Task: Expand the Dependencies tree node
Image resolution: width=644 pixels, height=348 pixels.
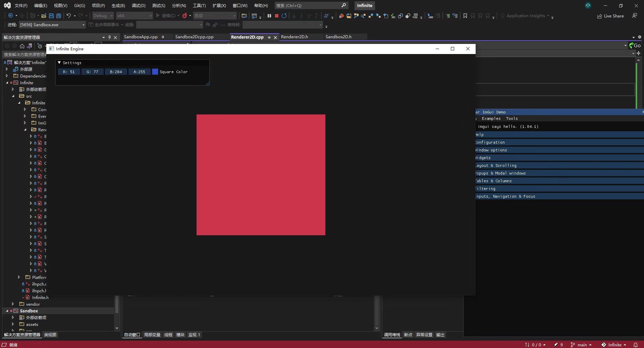Action: (7, 76)
